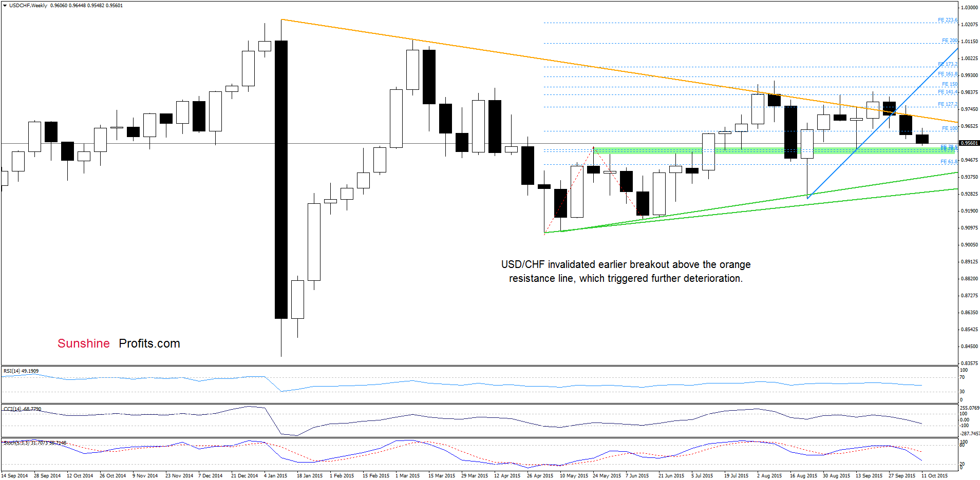
Task: Select the green support zone rectangle
Action: tap(774, 150)
